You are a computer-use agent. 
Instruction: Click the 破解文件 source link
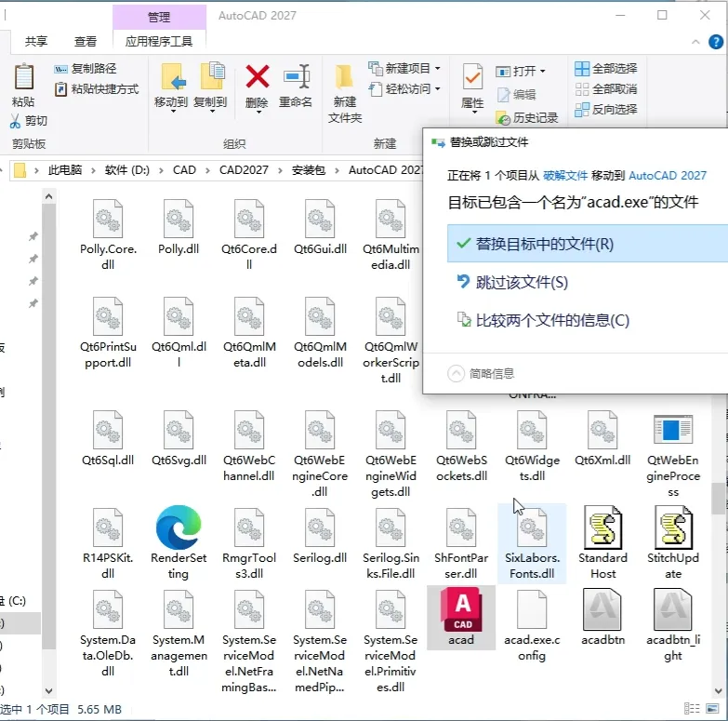(565, 176)
